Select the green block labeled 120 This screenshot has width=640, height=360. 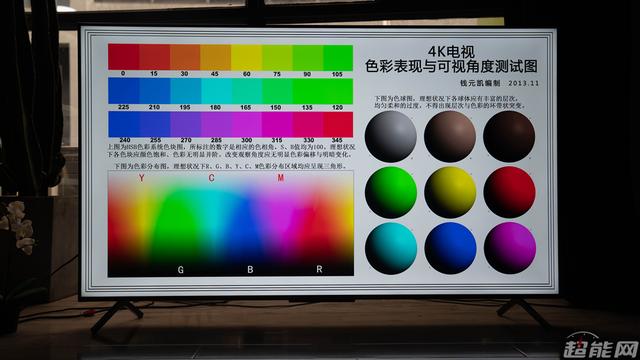[x=338, y=91]
